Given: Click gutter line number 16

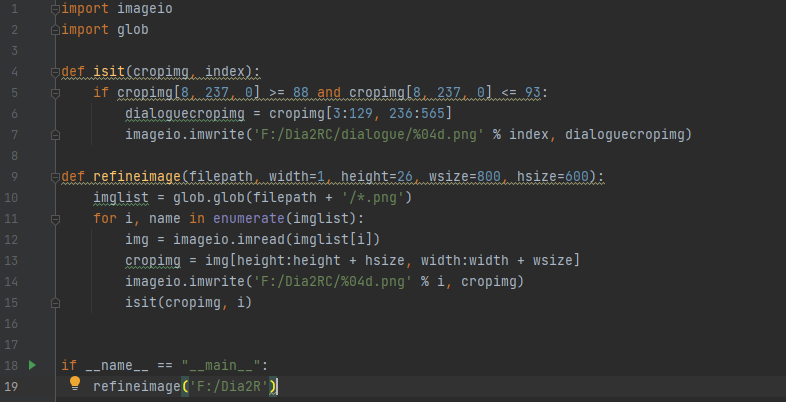Looking at the screenshot, I should tap(11, 324).
